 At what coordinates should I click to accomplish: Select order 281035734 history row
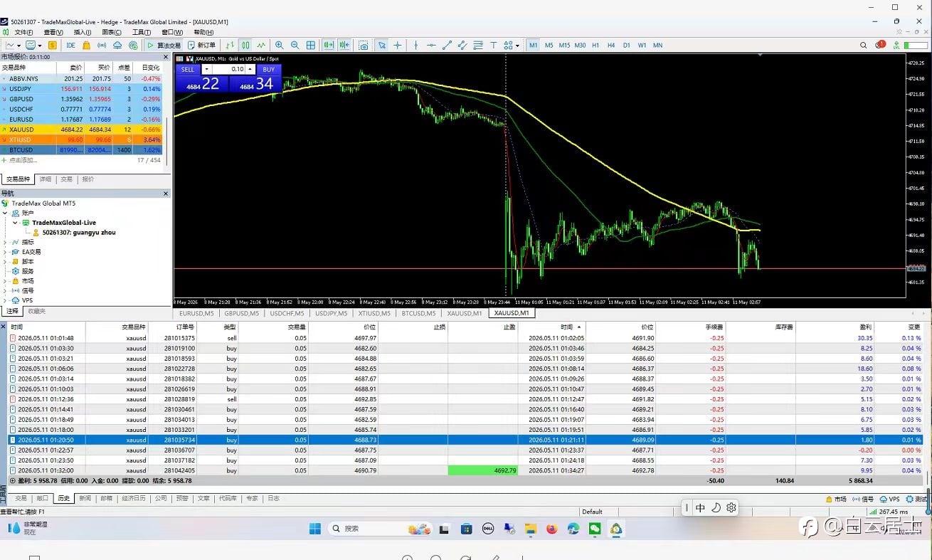tap(465, 440)
